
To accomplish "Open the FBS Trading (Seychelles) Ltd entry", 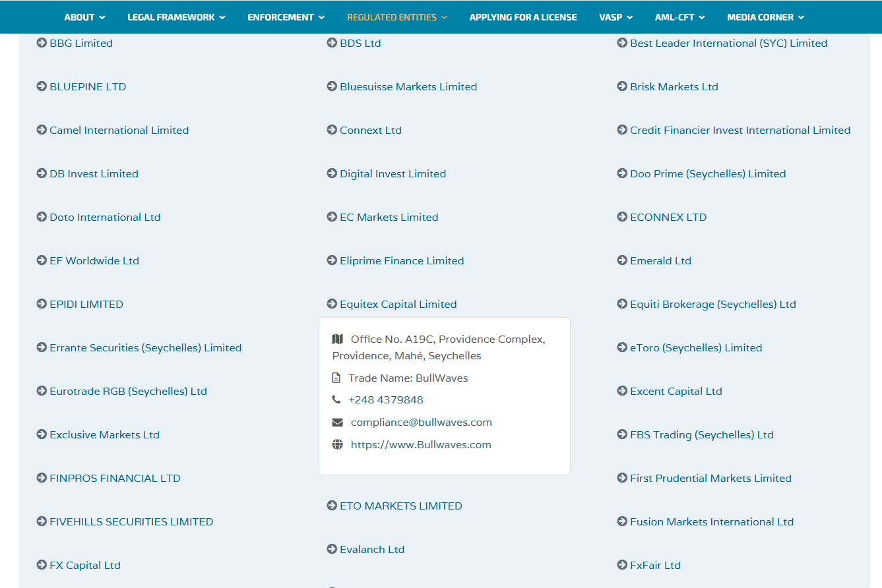I will click(x=702, y=434).
